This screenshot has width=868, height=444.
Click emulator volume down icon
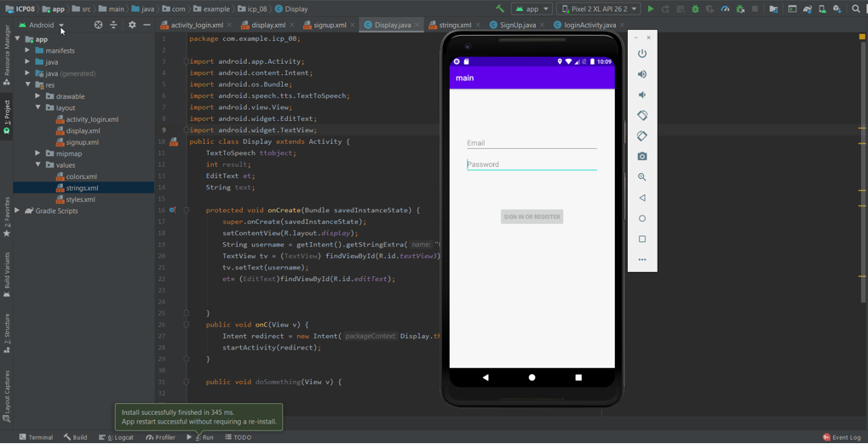point(642,95)
